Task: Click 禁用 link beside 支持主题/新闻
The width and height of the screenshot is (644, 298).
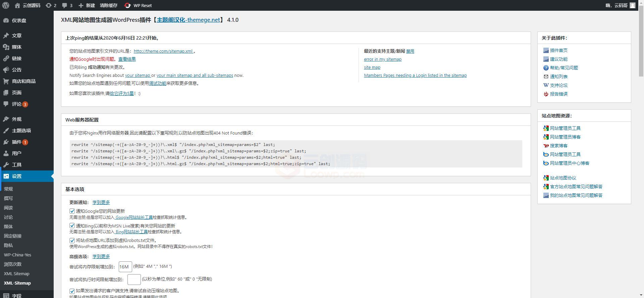Action: point(410,51)
